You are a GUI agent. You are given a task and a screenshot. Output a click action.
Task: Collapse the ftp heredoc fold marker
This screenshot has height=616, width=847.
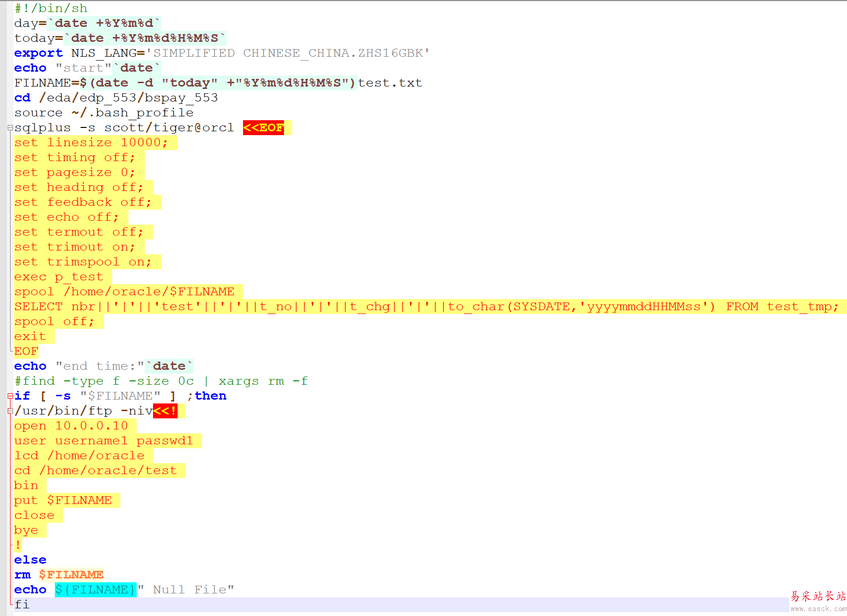pyautogui.click(x=10, y=411)
